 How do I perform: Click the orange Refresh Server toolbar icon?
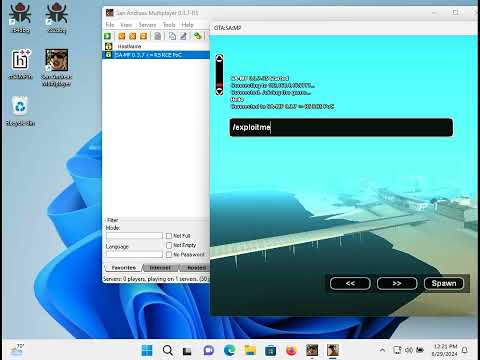[144, 36]
